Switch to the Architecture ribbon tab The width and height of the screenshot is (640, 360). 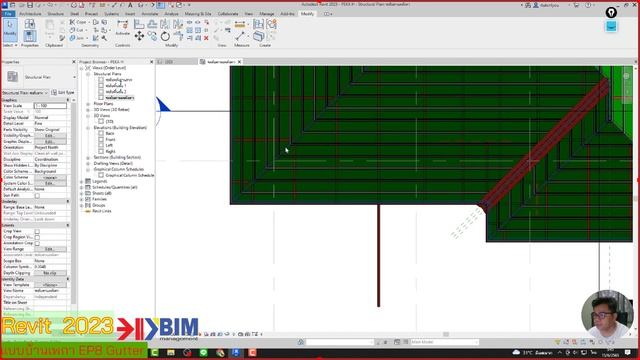[30, 14]
